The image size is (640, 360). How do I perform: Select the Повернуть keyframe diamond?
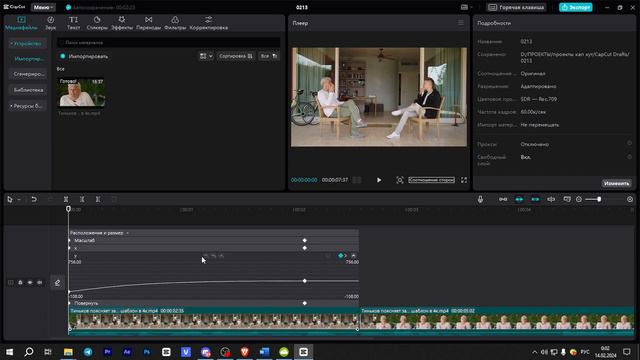(x=304, y=303)
